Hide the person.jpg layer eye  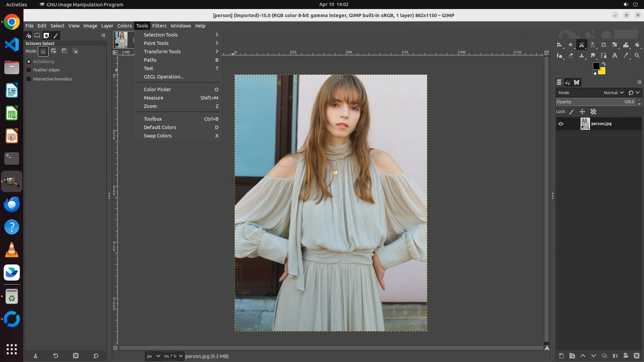[561, 124]
